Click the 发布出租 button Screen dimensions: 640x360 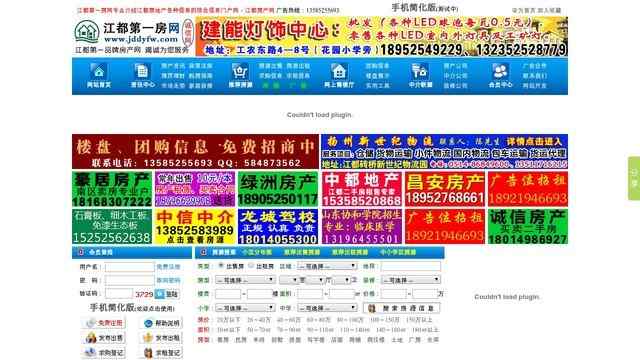pos(160,338)
